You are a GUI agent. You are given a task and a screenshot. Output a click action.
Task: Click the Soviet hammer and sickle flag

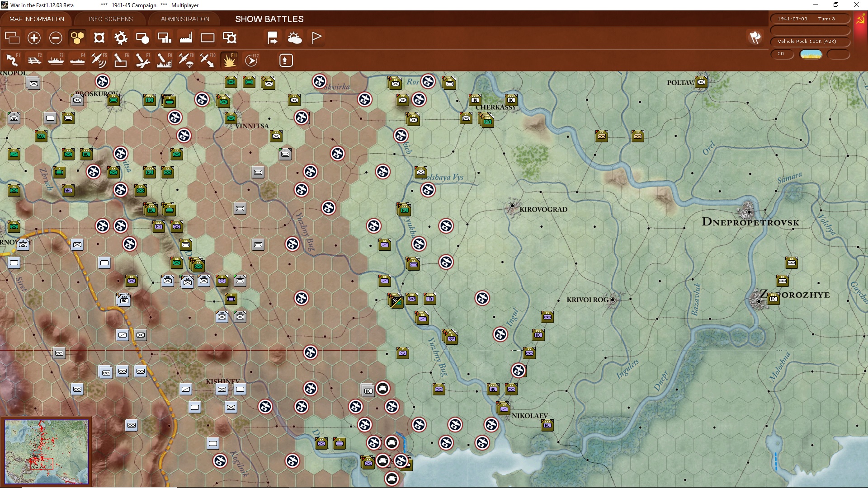point(860,20)
